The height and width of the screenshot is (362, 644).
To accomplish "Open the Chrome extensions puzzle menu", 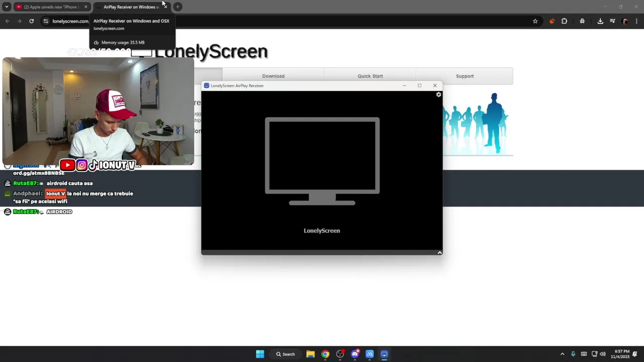I will 564,21.
